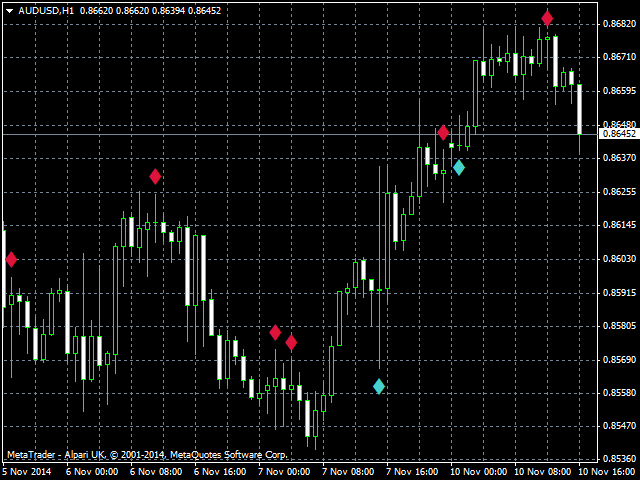Screen dimensions: 640x480
Task: Select the red diamond touching the current price line
Action: point(443,132)
